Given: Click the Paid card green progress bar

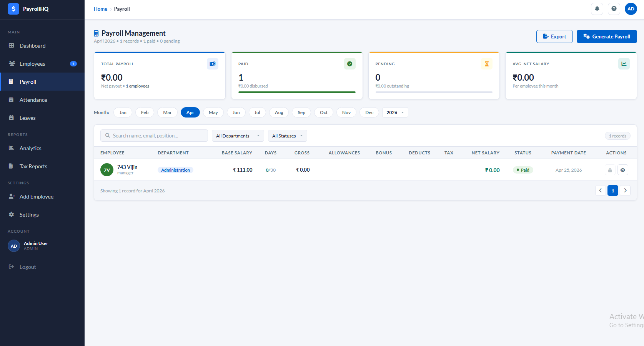Looking at the screenshot, I should [x=296, y=92].
